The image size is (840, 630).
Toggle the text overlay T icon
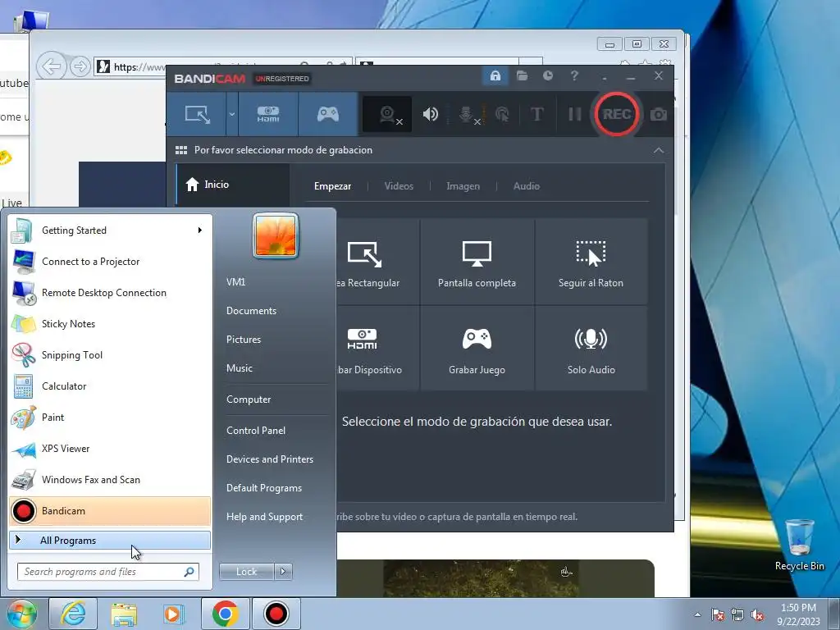536,114
